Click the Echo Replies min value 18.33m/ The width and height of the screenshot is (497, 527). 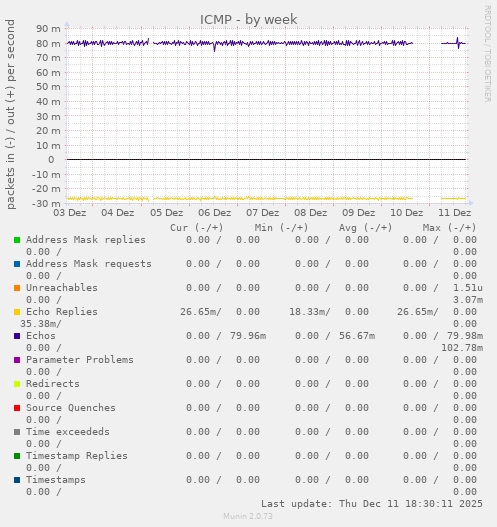310,312
